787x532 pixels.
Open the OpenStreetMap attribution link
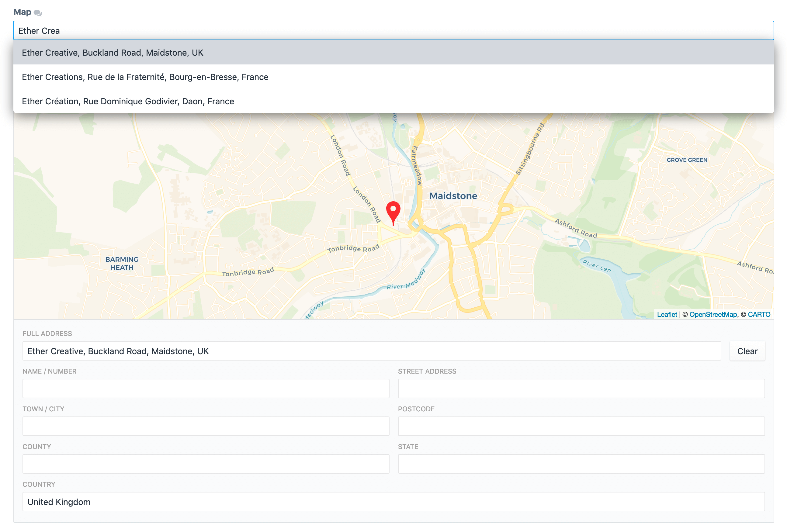point(713,315)
